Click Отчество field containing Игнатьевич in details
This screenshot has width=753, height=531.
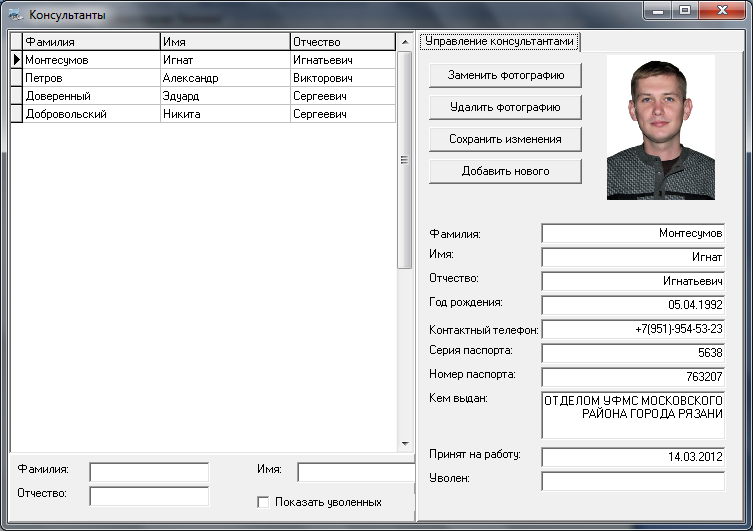[x=633, y=281]
